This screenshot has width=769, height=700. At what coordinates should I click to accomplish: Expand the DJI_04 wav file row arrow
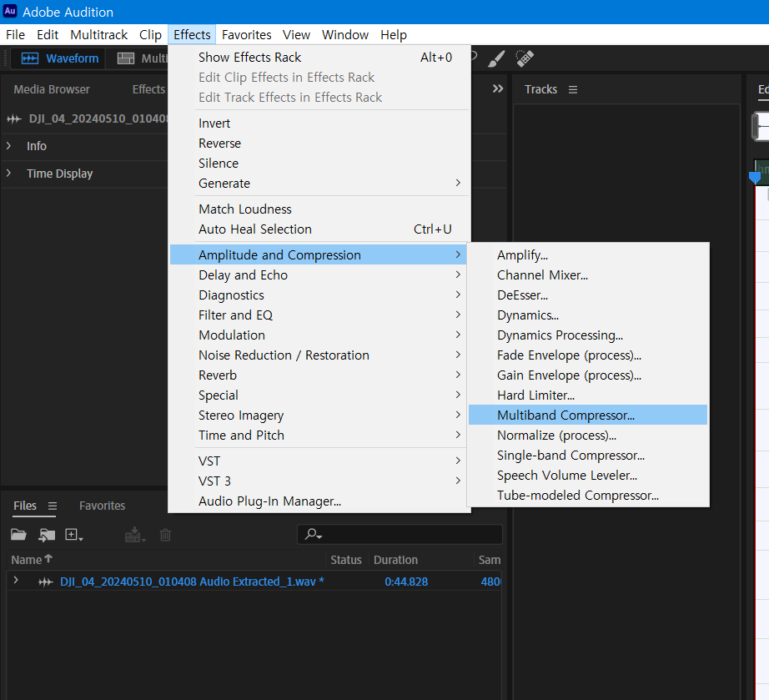(16, 581)
